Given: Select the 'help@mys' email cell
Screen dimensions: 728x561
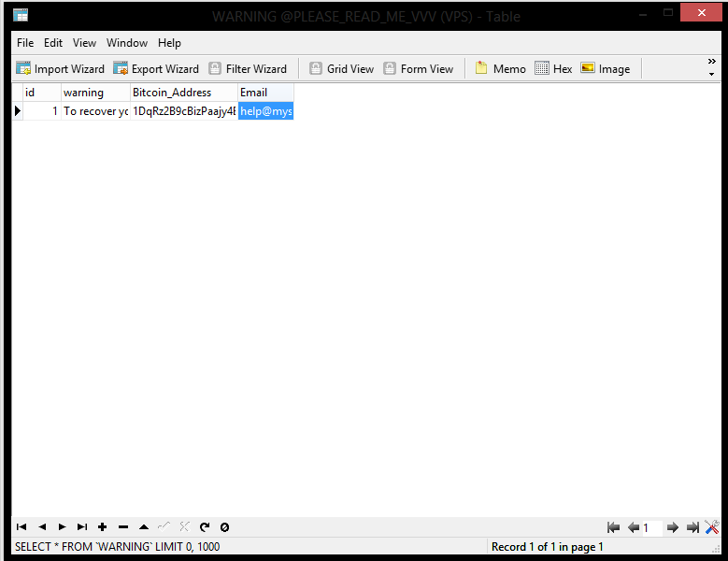Looking at the screenshot, I should point(265,111).
